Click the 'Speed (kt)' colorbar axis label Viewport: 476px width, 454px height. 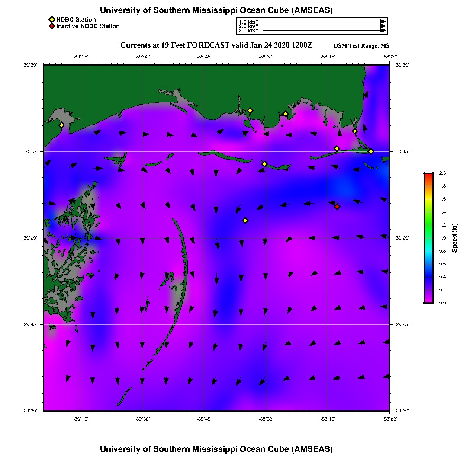click(455, 238)
